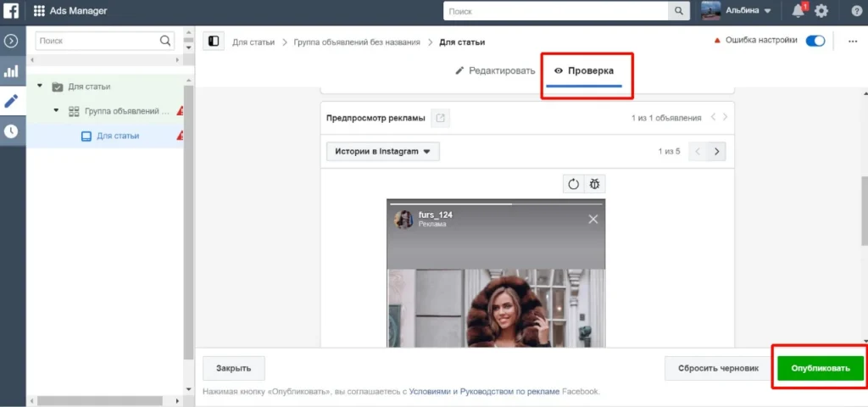Viewport: 868px width, 407px height.
Task: Click warning triangle beside ad set row
Action: (x=181, y=111)
